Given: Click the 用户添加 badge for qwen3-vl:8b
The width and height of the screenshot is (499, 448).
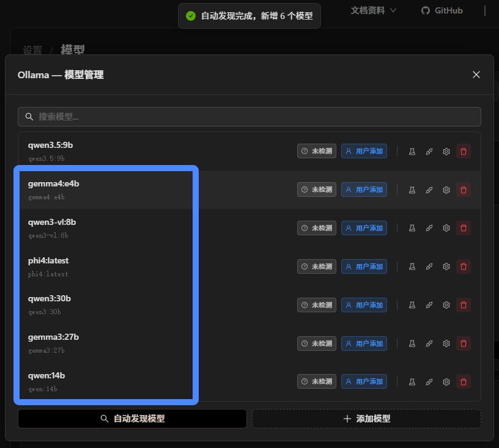Looking at the screenshot, I should tap(364, 228).
